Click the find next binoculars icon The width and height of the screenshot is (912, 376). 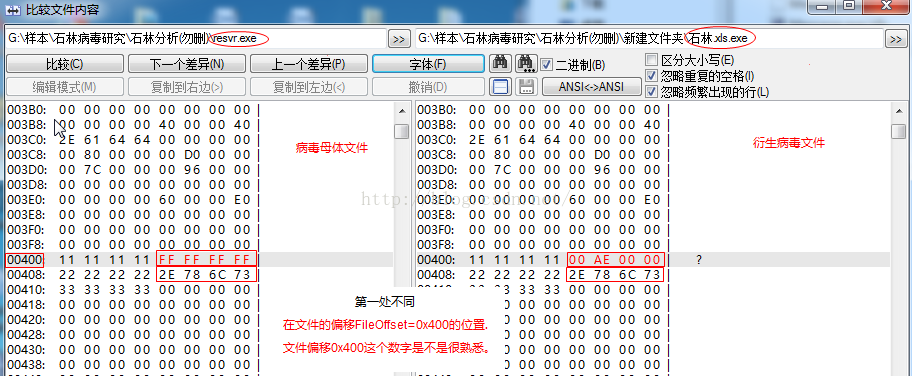(525, 63)
